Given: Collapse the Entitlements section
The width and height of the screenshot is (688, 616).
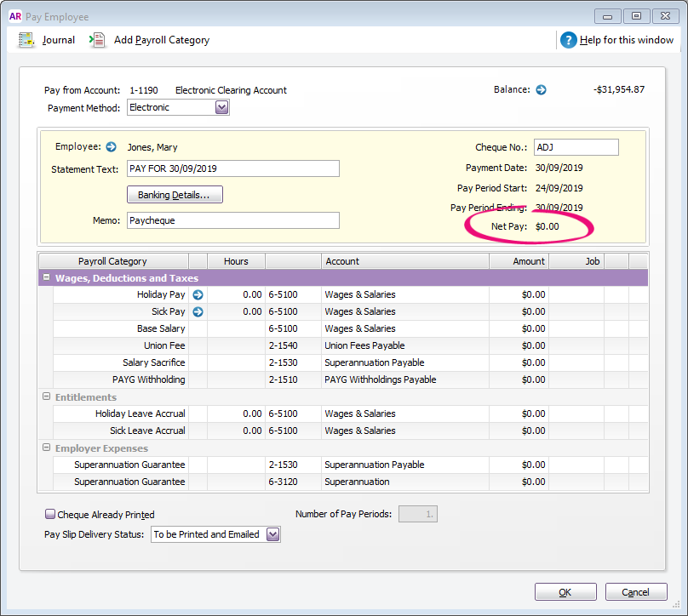Looking at the screenshot, I should pyautogui.click(x=46, y=396).
